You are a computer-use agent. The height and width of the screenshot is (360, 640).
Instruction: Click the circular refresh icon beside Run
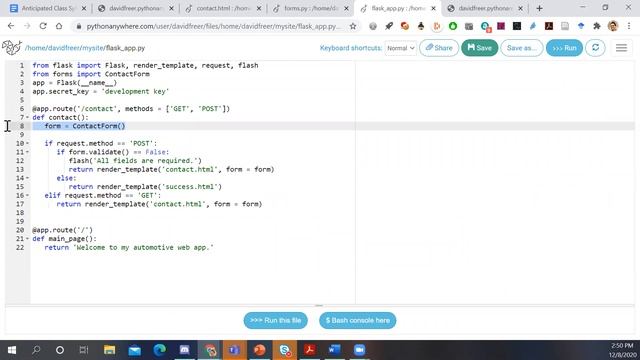[x=596, y=48]
